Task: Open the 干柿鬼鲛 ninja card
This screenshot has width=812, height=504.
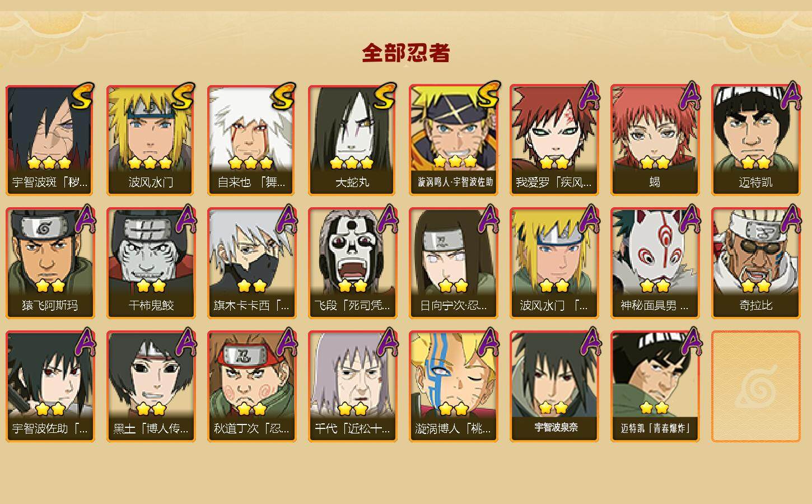Action: click(151, 263)
